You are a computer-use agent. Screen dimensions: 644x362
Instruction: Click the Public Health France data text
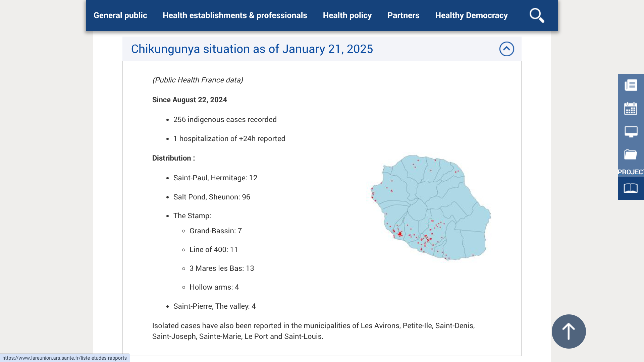(x=198, y=80)
